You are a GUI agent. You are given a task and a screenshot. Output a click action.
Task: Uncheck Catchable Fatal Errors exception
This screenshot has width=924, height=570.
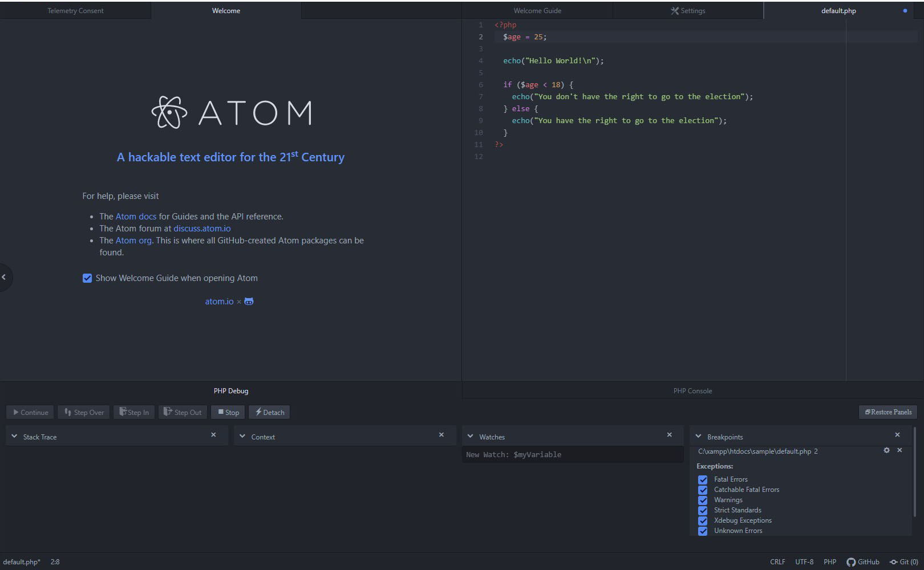pos(703,490)
